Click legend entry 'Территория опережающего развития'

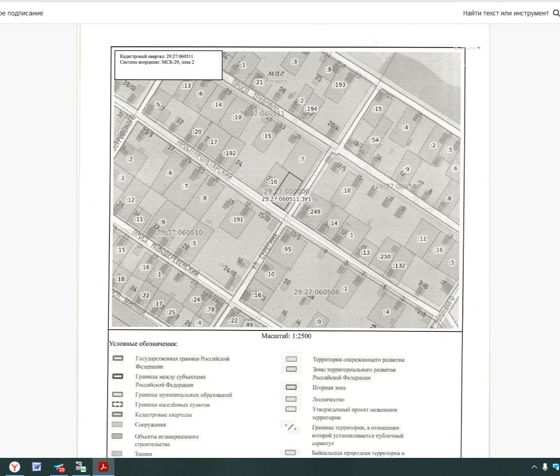pyautogui.click(x=358, y=360)
